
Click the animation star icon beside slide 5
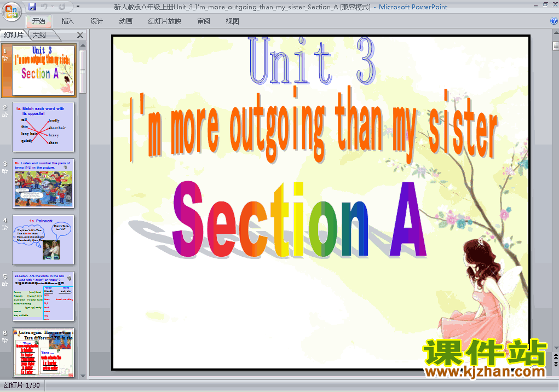(x=5, y=284)
